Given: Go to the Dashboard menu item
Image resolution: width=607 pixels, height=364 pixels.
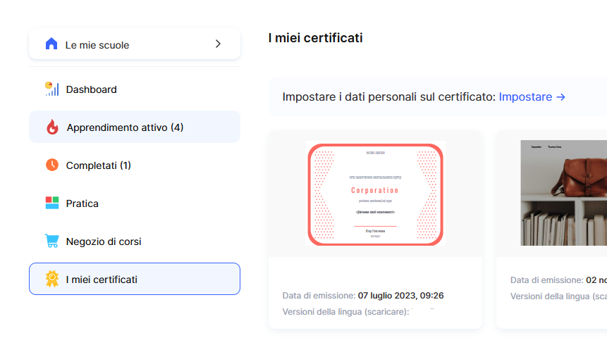Looking at the screenshot, I should coord(92,89).
